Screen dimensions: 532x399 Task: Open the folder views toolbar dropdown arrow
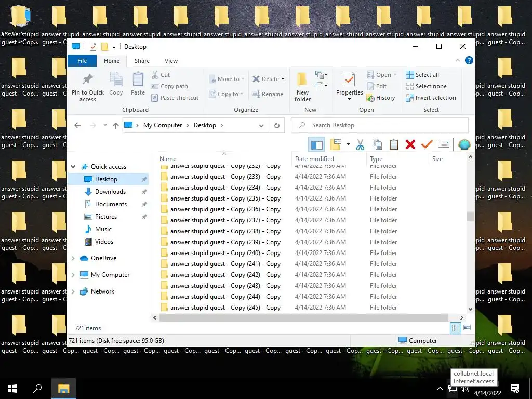348,144
